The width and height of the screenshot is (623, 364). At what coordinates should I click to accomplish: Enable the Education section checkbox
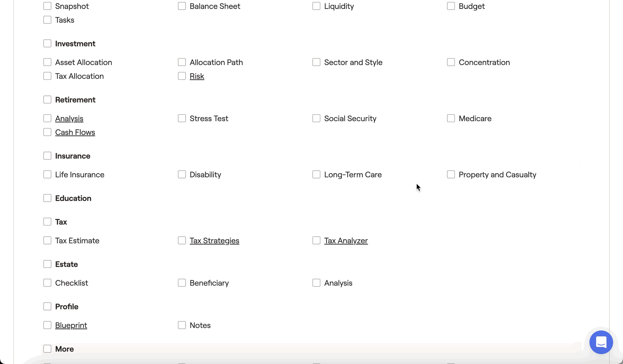point(47,198)
